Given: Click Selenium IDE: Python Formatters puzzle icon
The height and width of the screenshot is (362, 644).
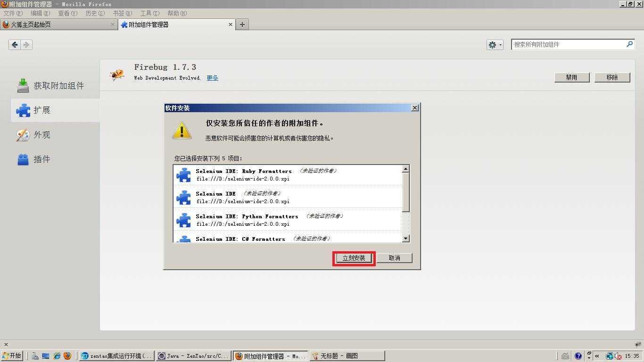Looking at the screenshot, I should (183, 220).
